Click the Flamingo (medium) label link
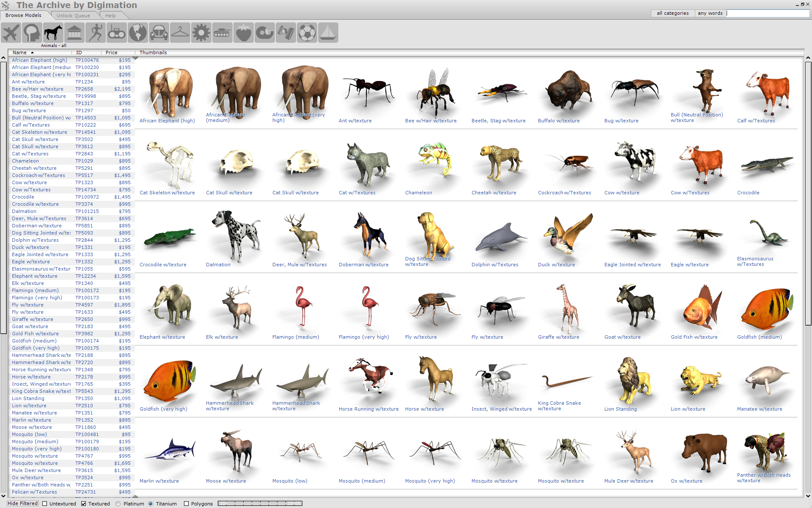The width and height of the screenshot is (812, 508). click(296, 337)
